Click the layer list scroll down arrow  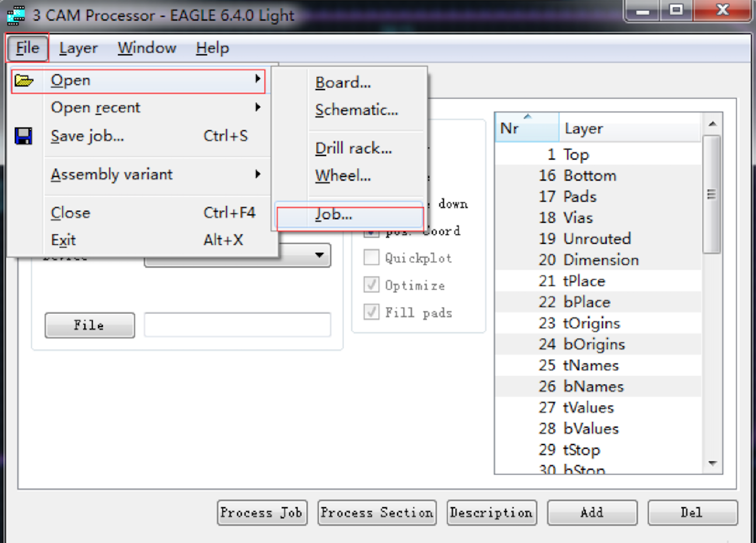[712, 463]
